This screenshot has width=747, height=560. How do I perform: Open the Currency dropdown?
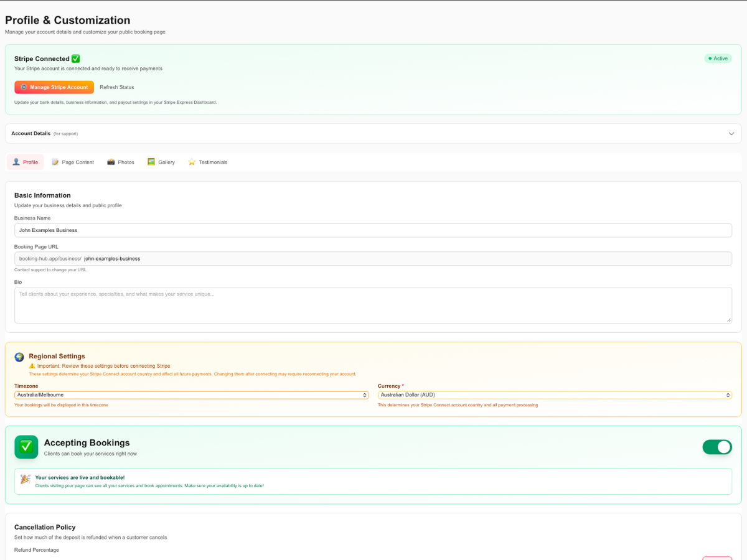point(554,394)
